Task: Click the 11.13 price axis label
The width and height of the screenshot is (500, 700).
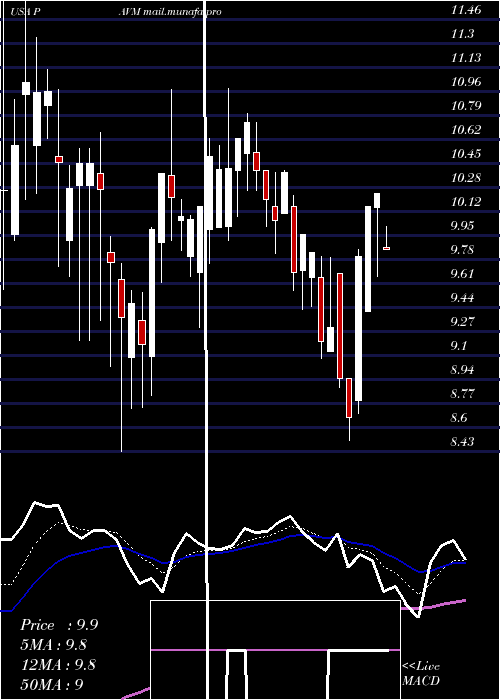Action: (466, 58)
